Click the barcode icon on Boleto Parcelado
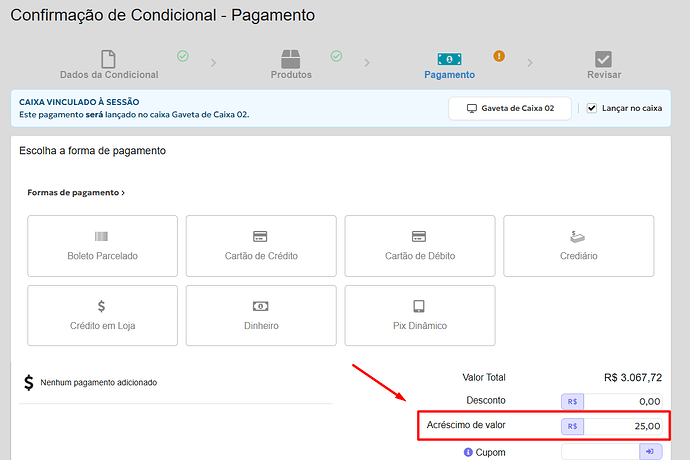The height and width of the screenshot is (460, 690). 101,236
